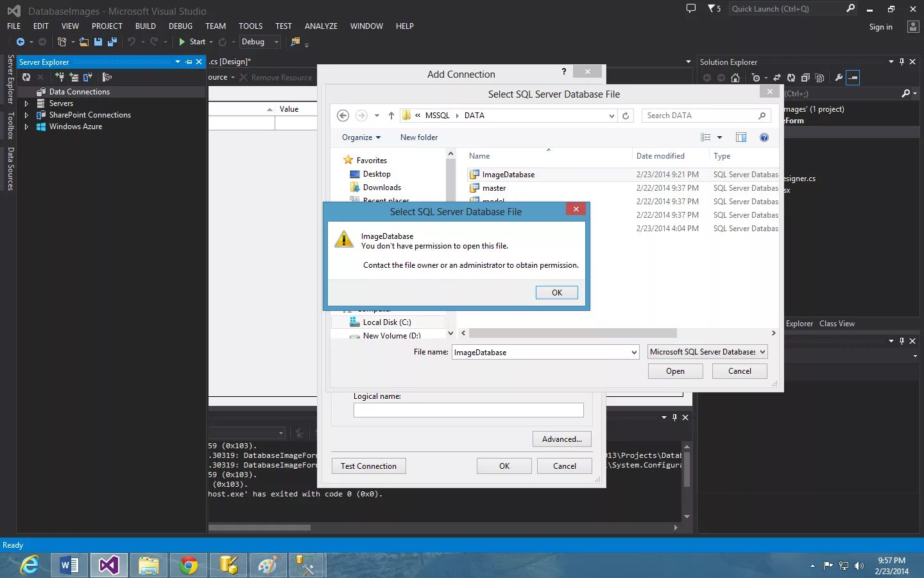Open the File name combo box dropdown
This screenshot has width=924, height=578.
[634, 352]
